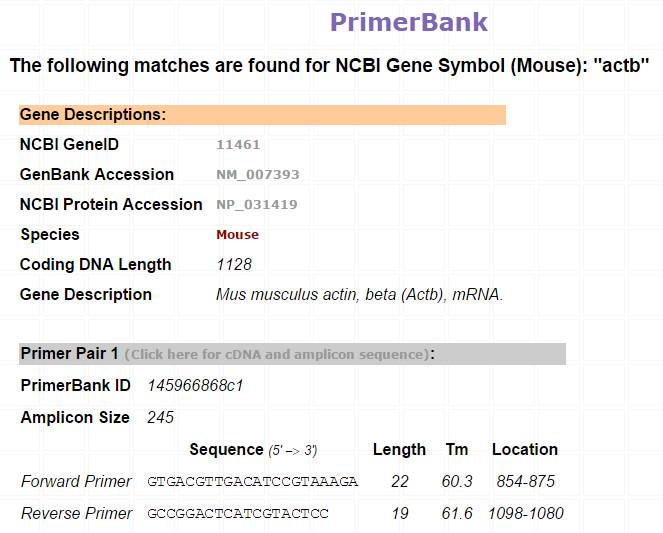Click here for cDNA and amplicon sequence
The width and height of the screenshot is (663, 533).
tap(277, 354)
